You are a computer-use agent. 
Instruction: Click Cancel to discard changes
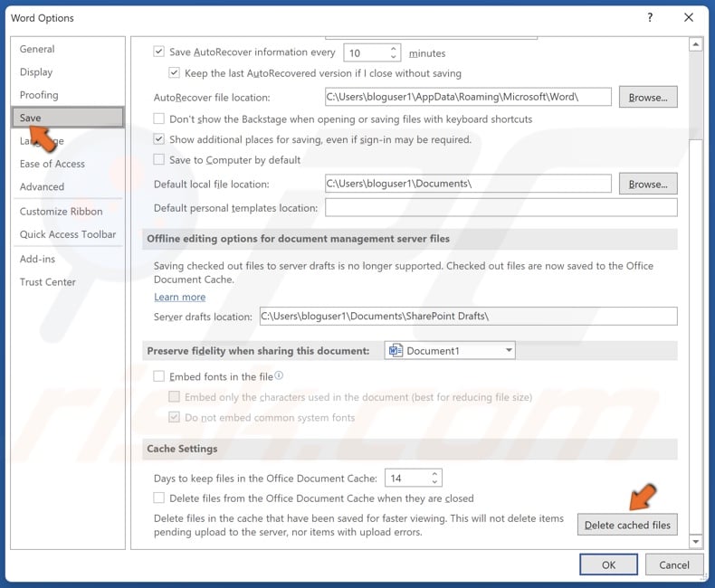tap(674, 564)
